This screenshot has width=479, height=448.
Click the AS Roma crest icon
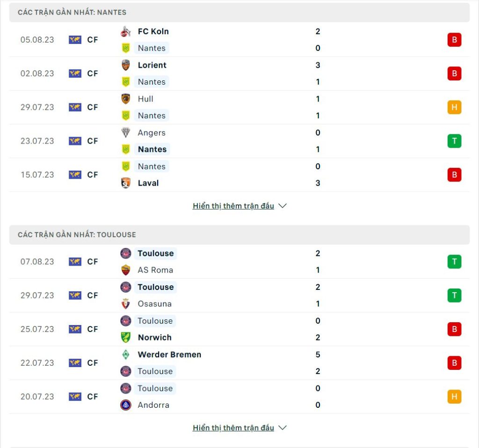tap(125, 270)
